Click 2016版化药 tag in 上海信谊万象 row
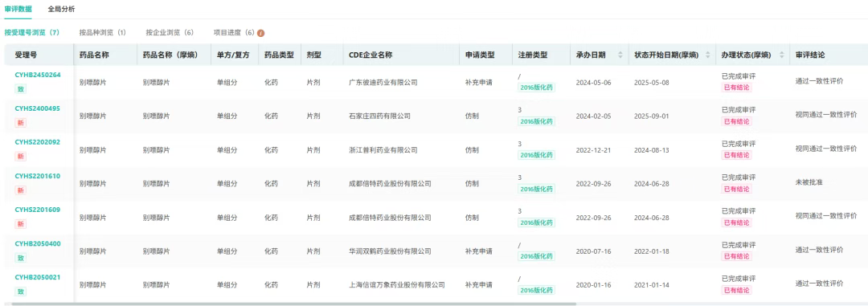 click(x=536, y=290)
